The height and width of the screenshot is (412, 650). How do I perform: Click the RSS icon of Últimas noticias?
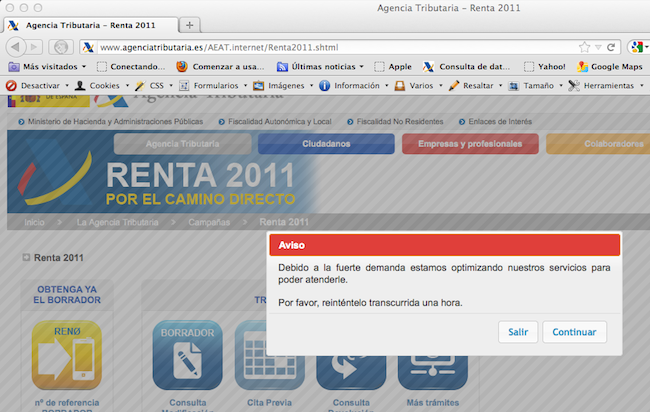(282, 66)
